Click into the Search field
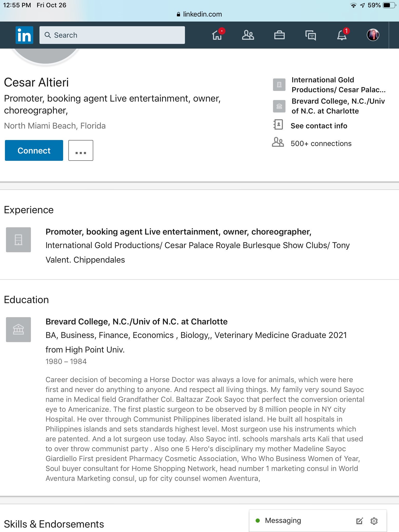The width and height of the screenshot is (399, 532). pos(112,35)
